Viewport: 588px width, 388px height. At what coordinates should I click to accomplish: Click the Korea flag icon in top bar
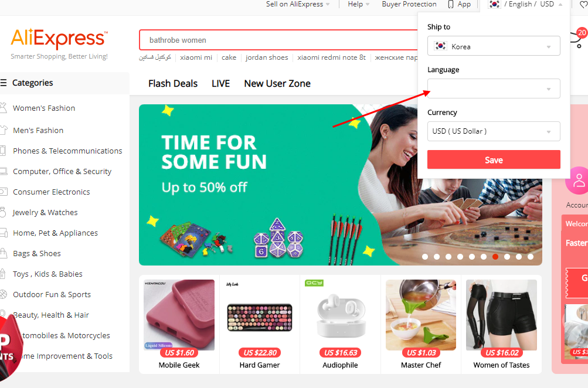[494, 5]
